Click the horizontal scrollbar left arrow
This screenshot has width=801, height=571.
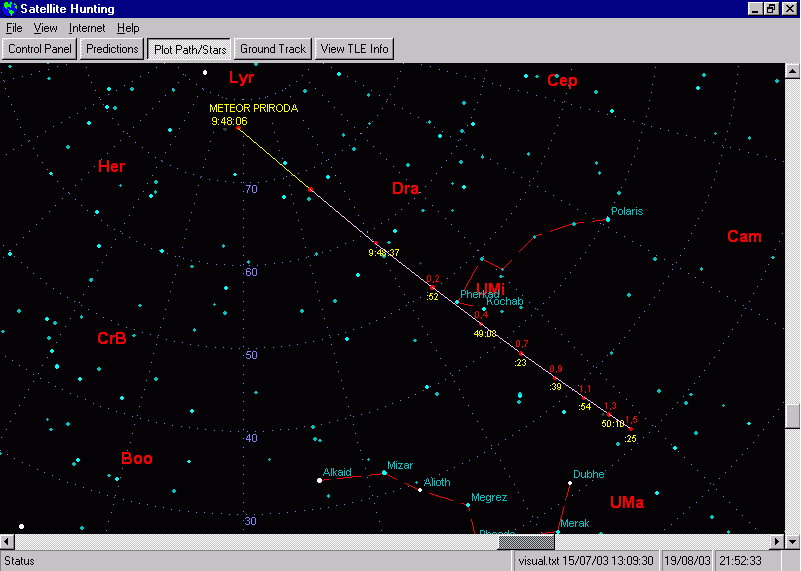coord(7,541)
